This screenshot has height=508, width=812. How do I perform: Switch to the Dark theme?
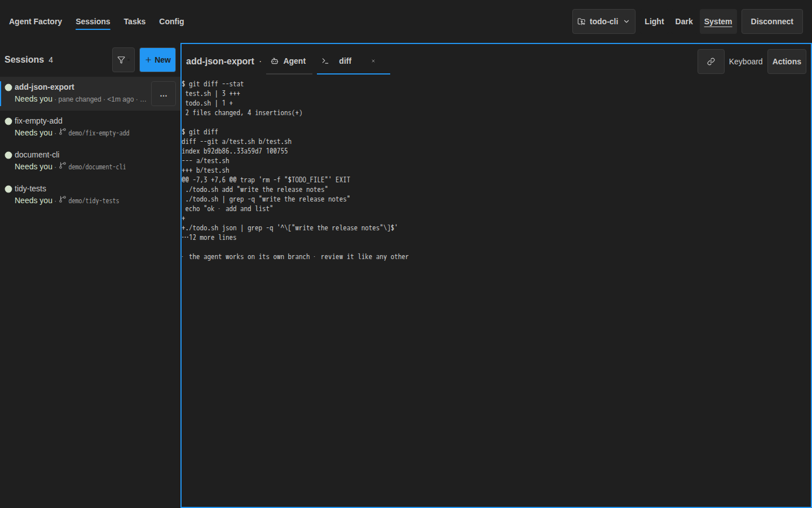[x=684, y=21]
